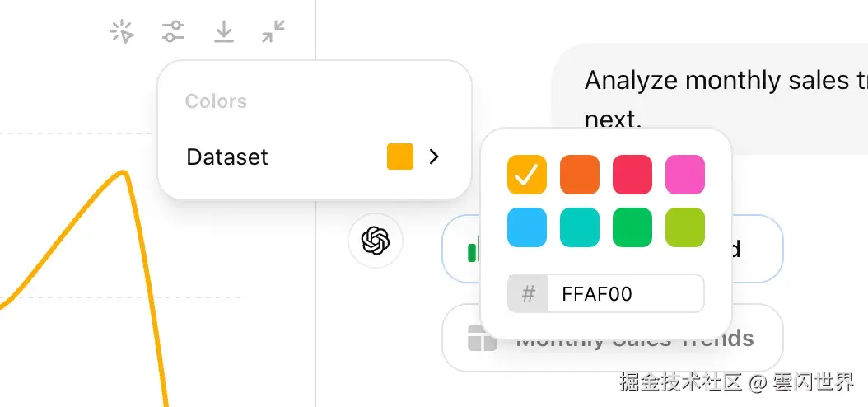Choose the sky blue color swatch
Image resolution: width=868 pixels, height=407 pixels.
(x=527, y=227)
